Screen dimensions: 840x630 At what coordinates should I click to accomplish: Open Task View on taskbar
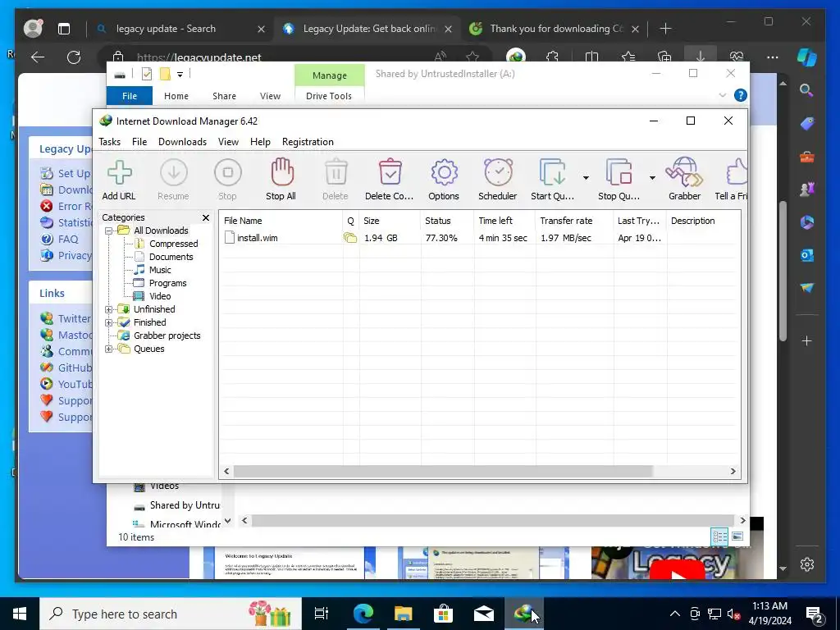click(322, 614)
